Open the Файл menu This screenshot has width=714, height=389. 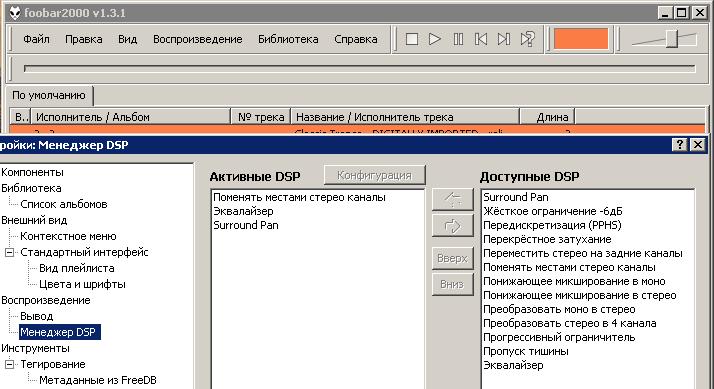pyautogui.click(x=36, y=39)
